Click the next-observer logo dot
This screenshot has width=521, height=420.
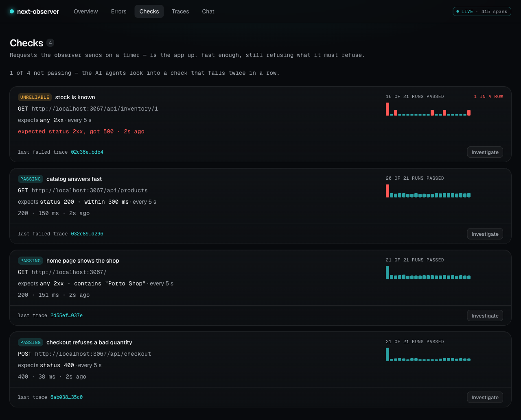pyautogui.click(x=12, y=11)
